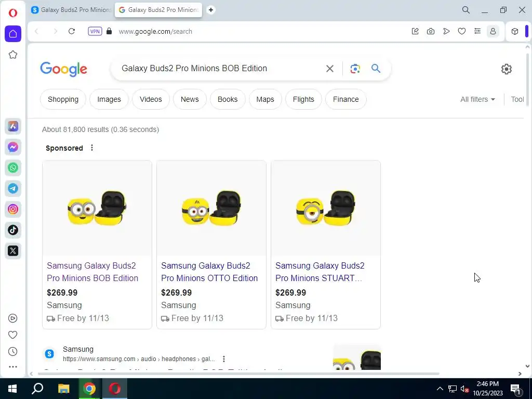Filter results by Images
This screenshot has width=532, height=399.
109,99
